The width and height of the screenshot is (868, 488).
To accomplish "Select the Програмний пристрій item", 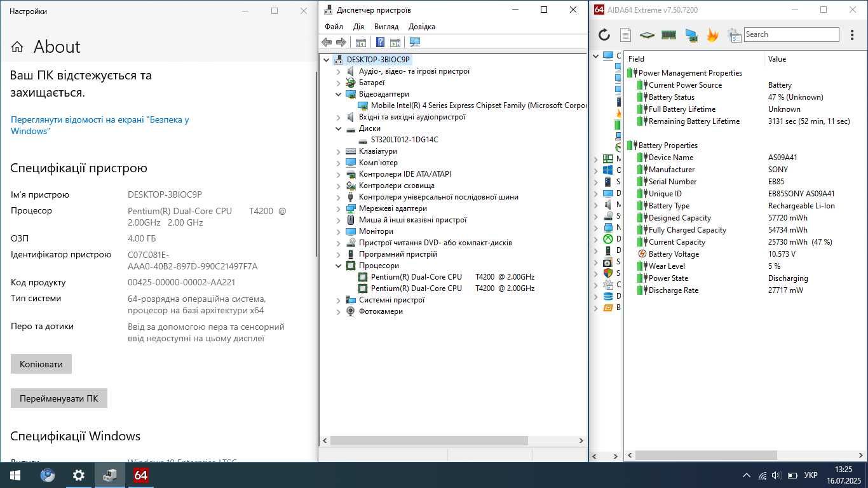I will (398, 254).
